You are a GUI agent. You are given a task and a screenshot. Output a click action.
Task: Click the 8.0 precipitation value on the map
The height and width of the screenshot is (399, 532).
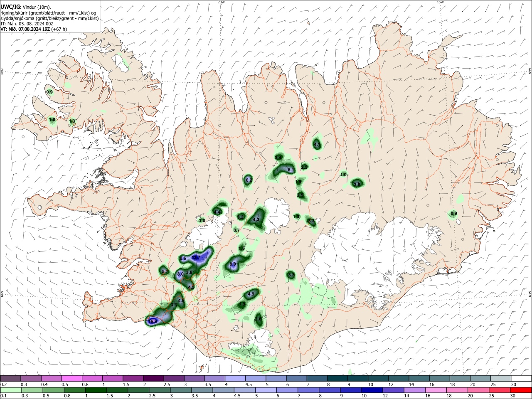click(x=180, y=274)
